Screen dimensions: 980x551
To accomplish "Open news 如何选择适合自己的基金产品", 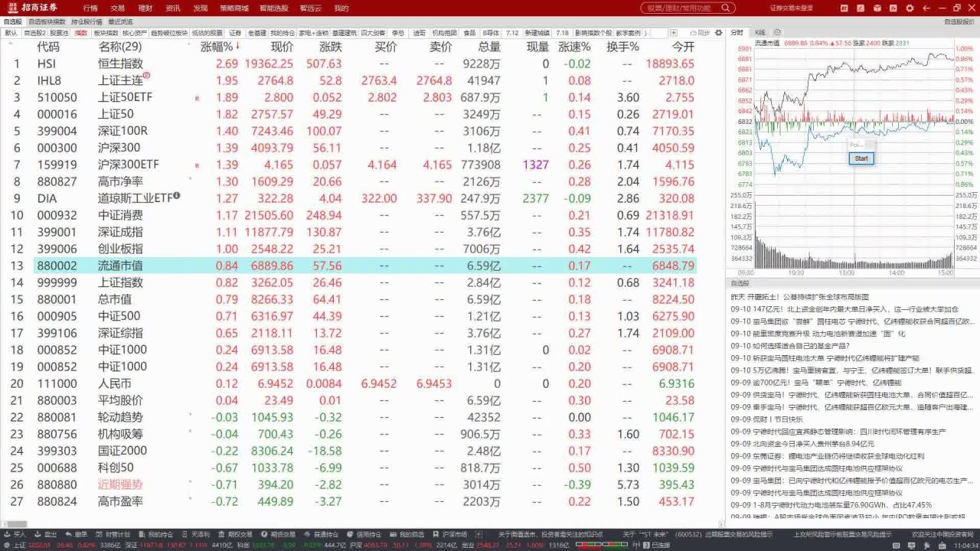I will click(x=790, y=346).
